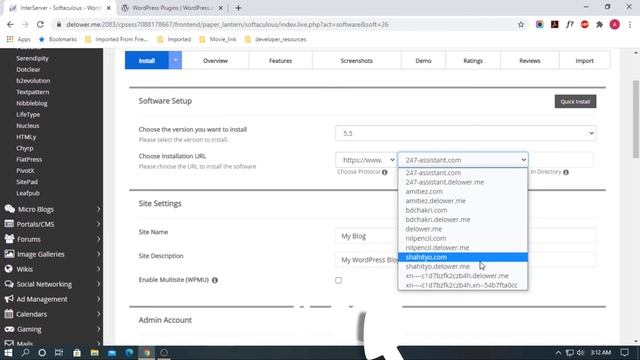Open the Apps shortcut in bookmarks bar

(19, 39)
